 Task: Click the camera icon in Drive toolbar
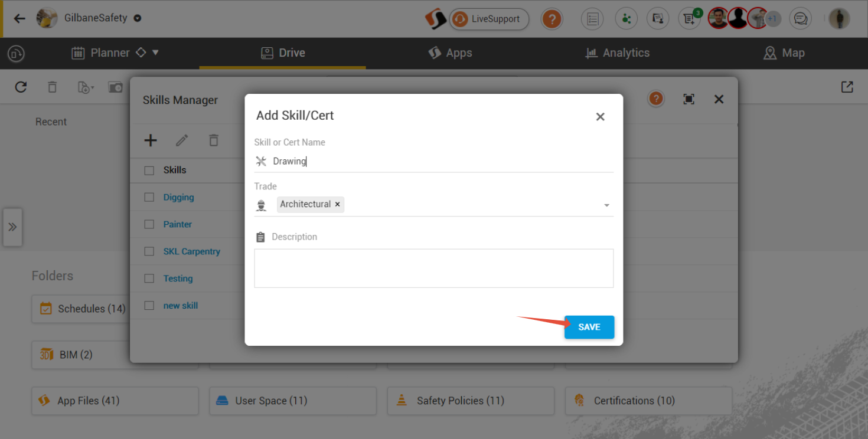pyautogui.click(x=116, y=87)
